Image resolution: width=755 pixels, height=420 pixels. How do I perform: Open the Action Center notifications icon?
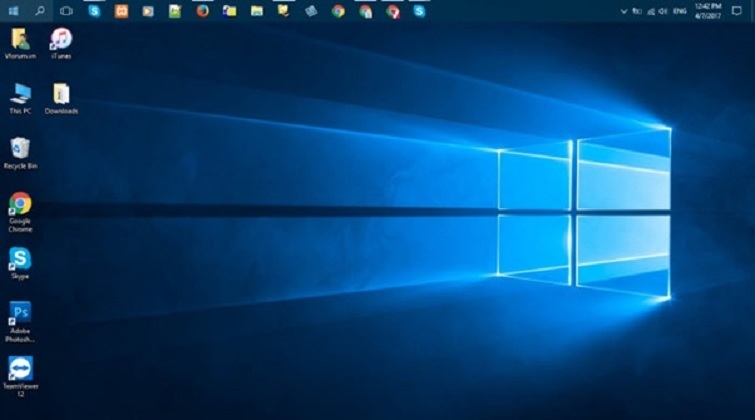(737, 11)
